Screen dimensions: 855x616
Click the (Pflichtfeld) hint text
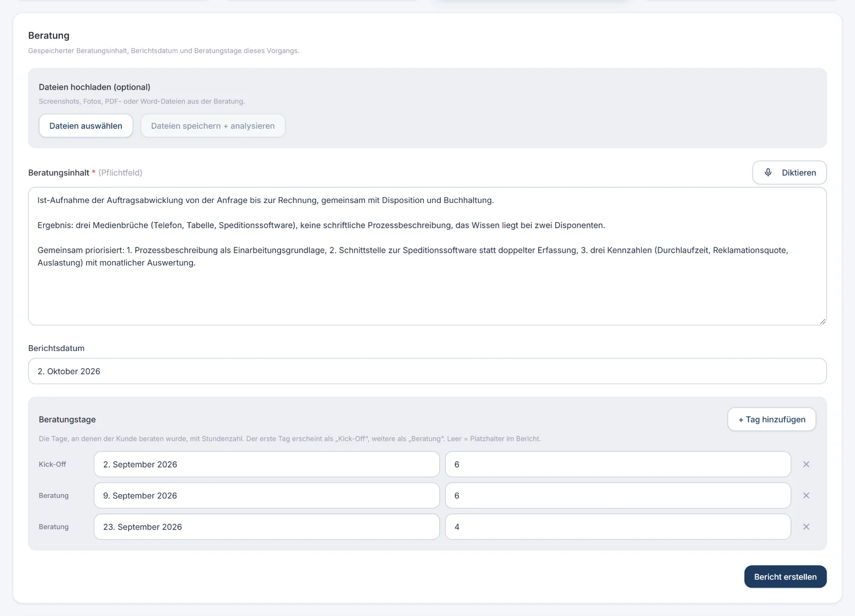tap(120, 173)
